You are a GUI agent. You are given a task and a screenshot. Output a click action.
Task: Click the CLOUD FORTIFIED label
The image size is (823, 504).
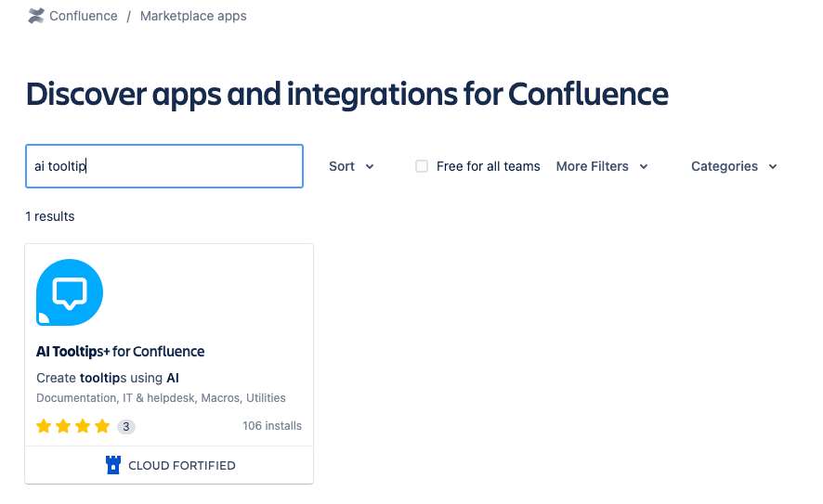click(x=182, y=466)
